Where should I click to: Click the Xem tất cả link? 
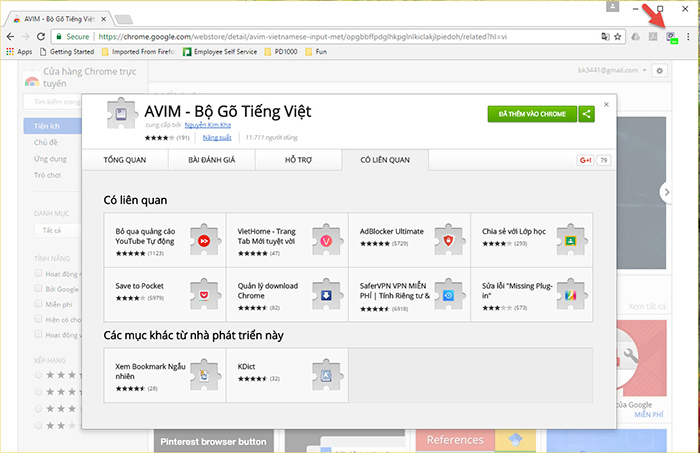pyautogui.click(x=647, y=306)
